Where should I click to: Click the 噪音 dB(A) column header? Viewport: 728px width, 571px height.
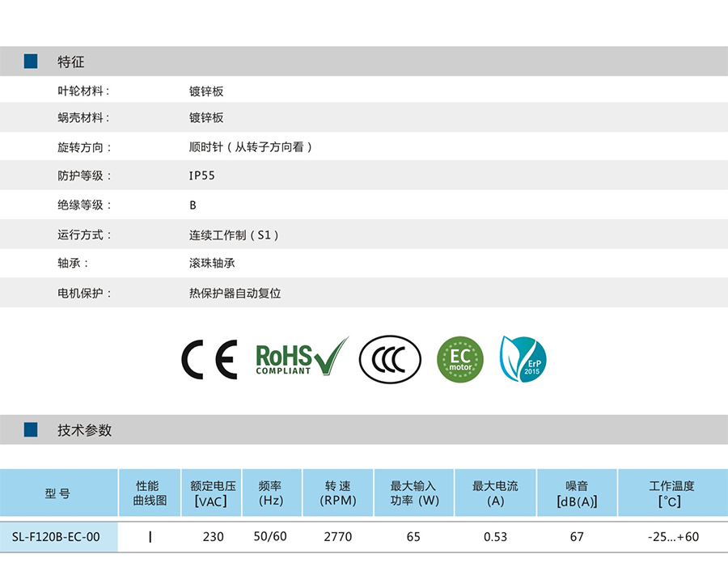[x=576, y=493]
